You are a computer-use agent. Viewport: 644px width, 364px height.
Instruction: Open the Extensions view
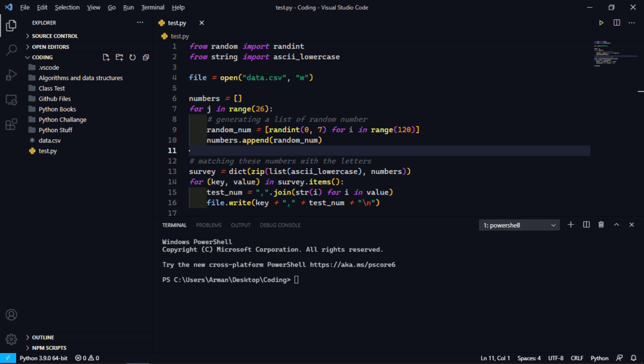tap(11, 124)
